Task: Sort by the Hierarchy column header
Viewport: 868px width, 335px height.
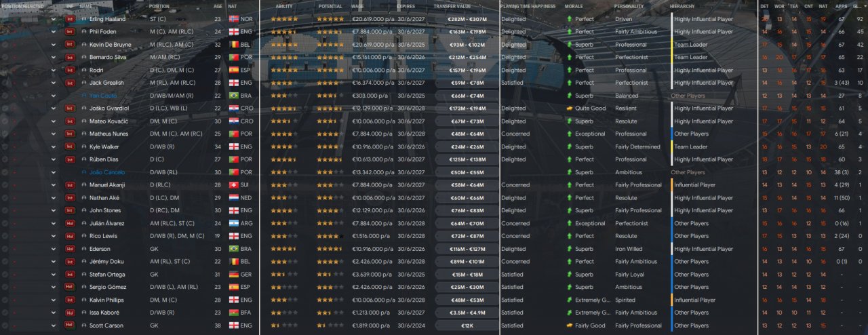Action: [x=682, y=6]
